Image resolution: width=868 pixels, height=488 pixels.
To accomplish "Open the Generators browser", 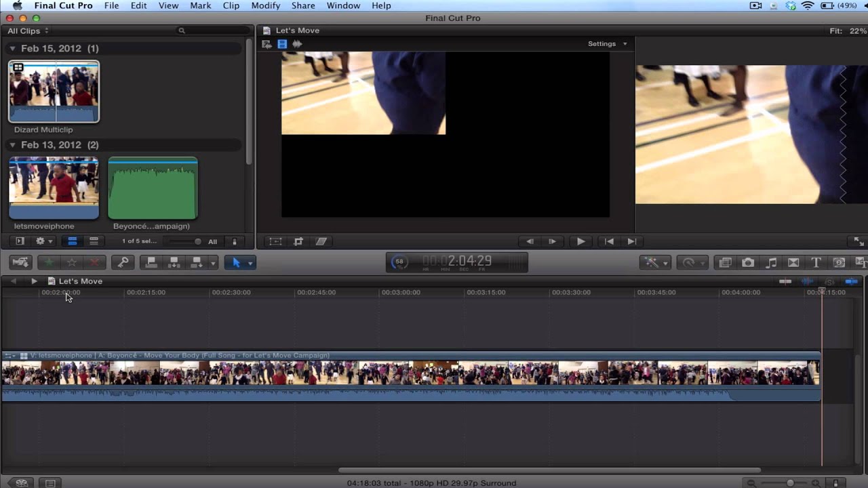I will [x=839, y=262].
